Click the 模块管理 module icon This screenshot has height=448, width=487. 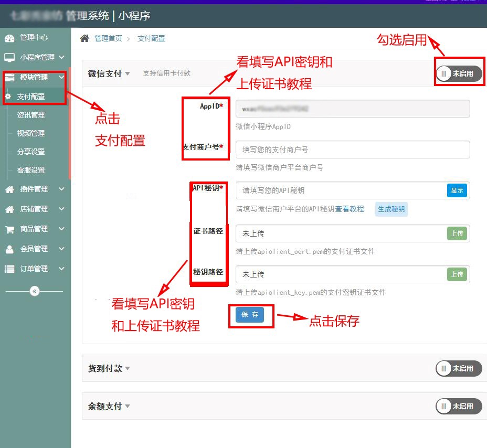coord(9,77)
